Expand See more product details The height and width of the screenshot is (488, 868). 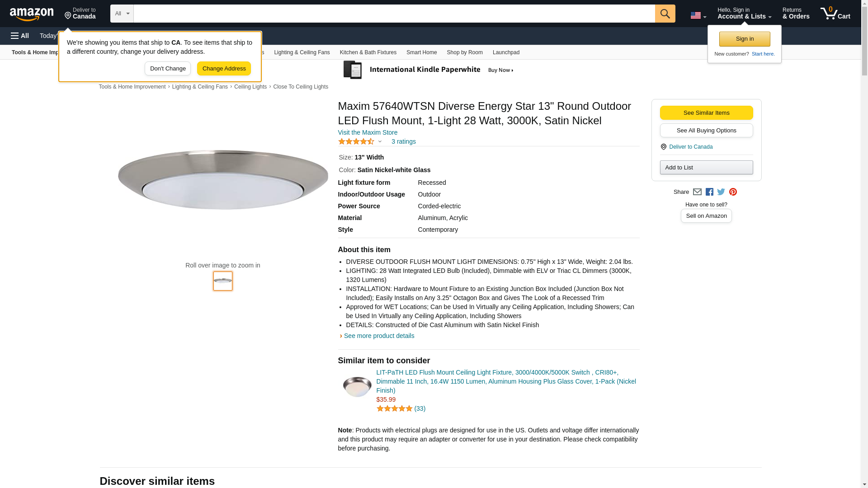(379, 336)
